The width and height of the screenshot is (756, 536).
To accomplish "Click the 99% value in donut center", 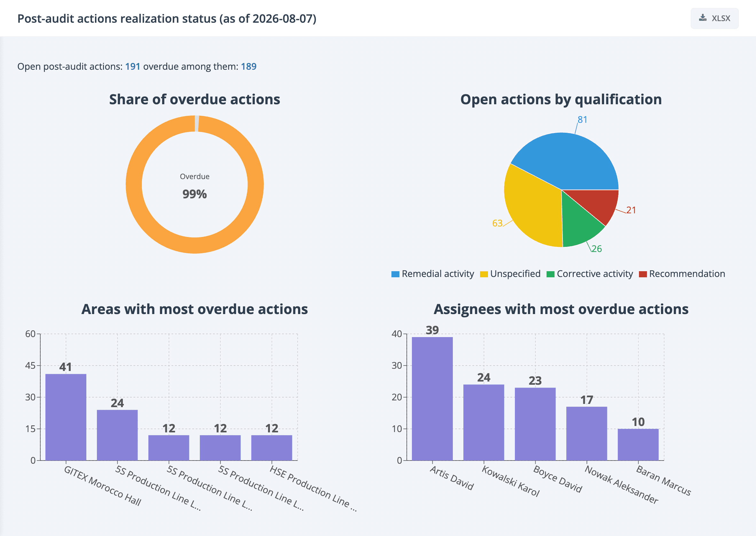I will pyautogui.click(x=195, y=194).
